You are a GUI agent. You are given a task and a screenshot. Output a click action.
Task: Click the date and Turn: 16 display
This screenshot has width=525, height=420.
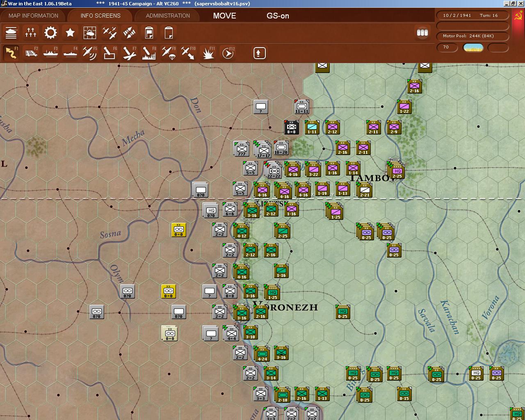[x=472, y=15]
